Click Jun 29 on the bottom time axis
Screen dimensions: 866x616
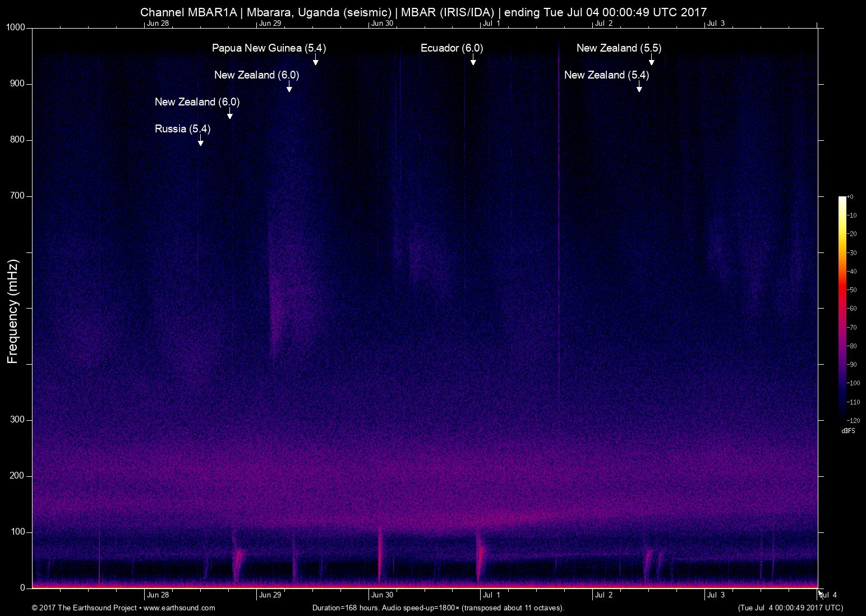click(x=270, y=595)
